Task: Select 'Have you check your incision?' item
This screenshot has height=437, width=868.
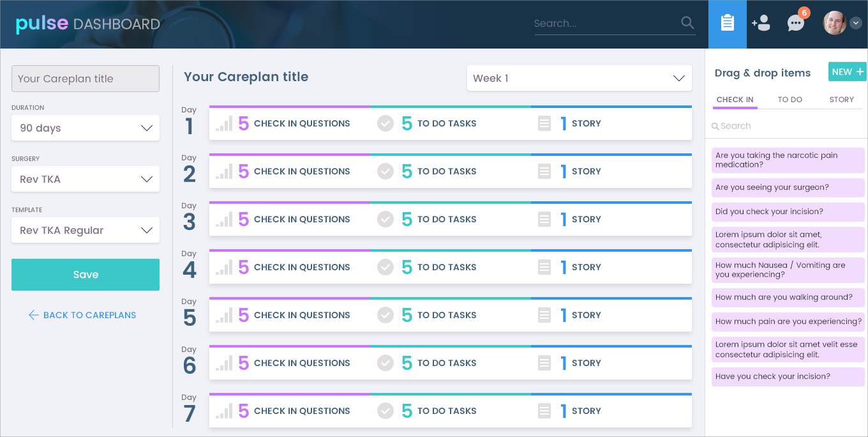Action: click(788, 376)
